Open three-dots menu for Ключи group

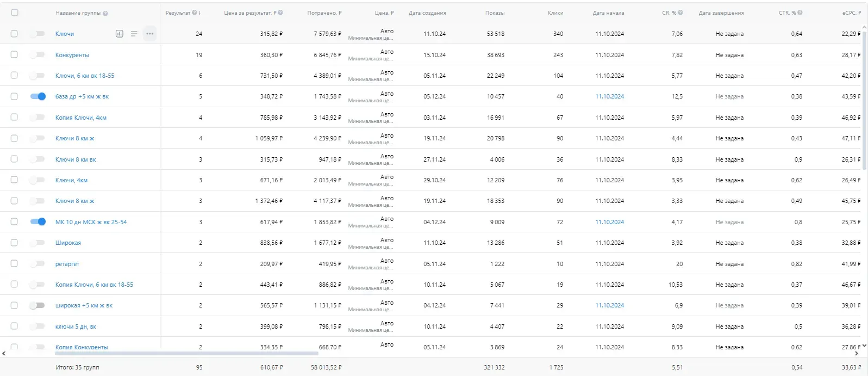click(150, 34)
